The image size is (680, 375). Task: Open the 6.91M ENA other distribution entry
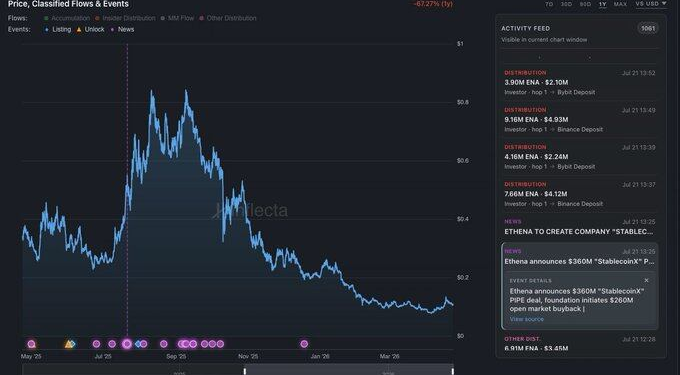pos(580,343)
